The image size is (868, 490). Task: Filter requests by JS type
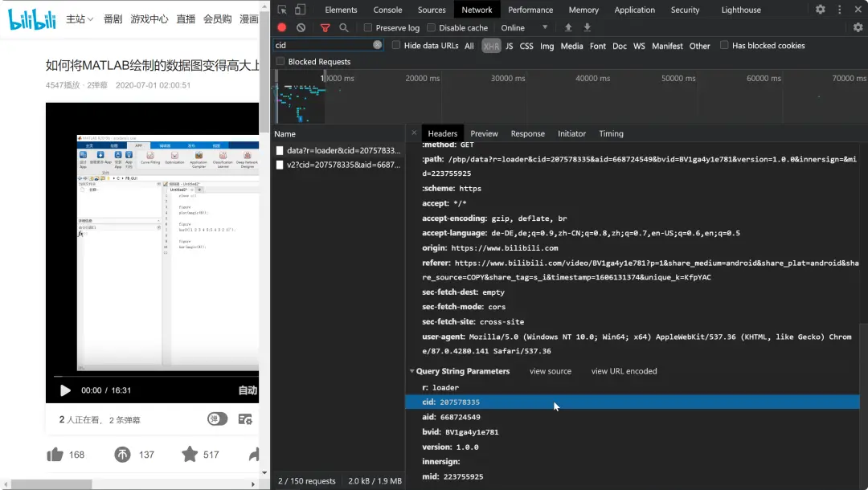click(x=510, y=46)
